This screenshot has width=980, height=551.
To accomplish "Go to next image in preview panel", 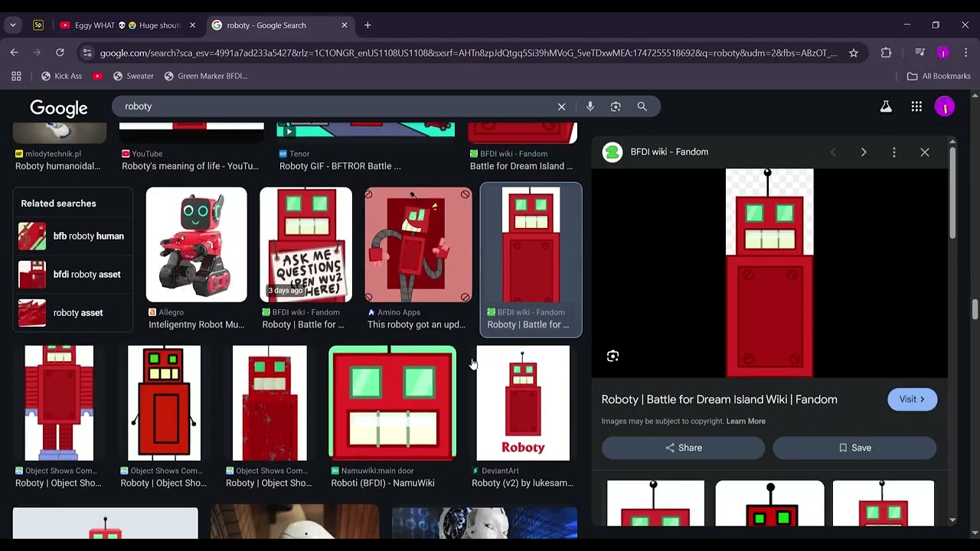I will [x=864, y=152].
